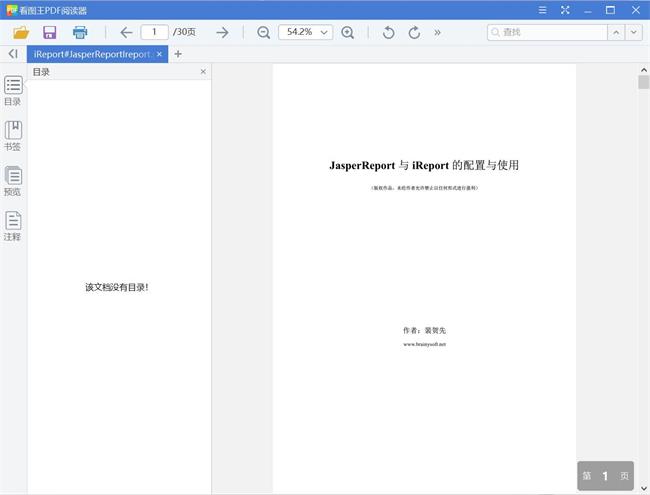Click the 看图王PDF阅读器 app logo icon
The width and height of the screenshot is (650, 495).
pyautogui.click(x=12, y=10)
